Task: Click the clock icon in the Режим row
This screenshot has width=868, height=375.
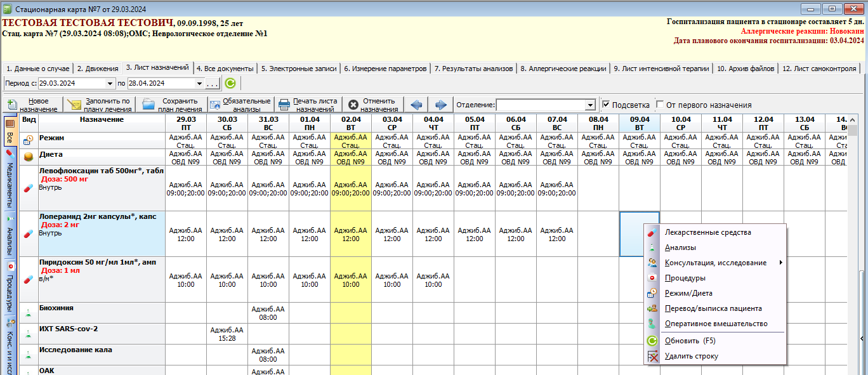Action: [29, 140]
